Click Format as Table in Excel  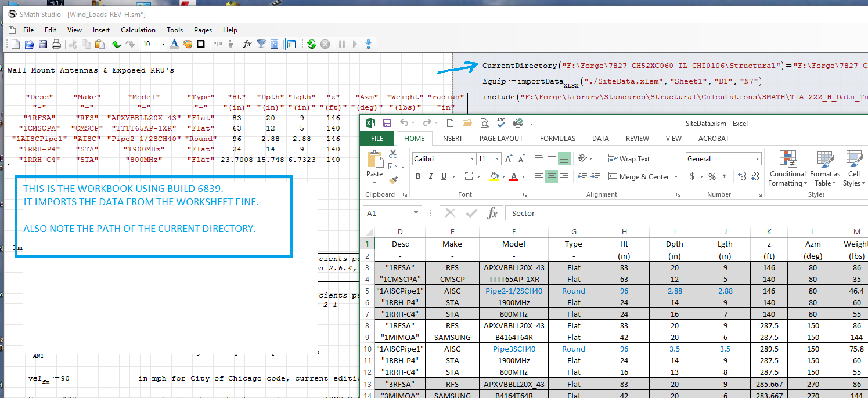coord(824,168)
